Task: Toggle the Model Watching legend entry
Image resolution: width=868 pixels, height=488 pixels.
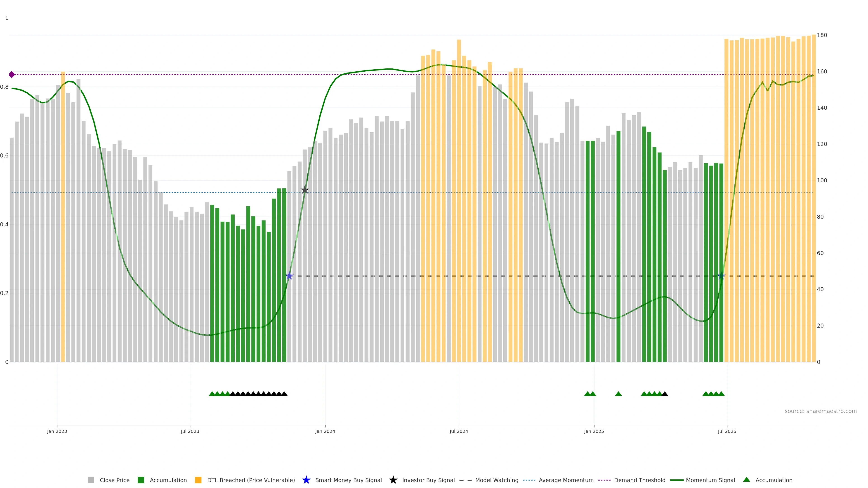Action: 496,480
